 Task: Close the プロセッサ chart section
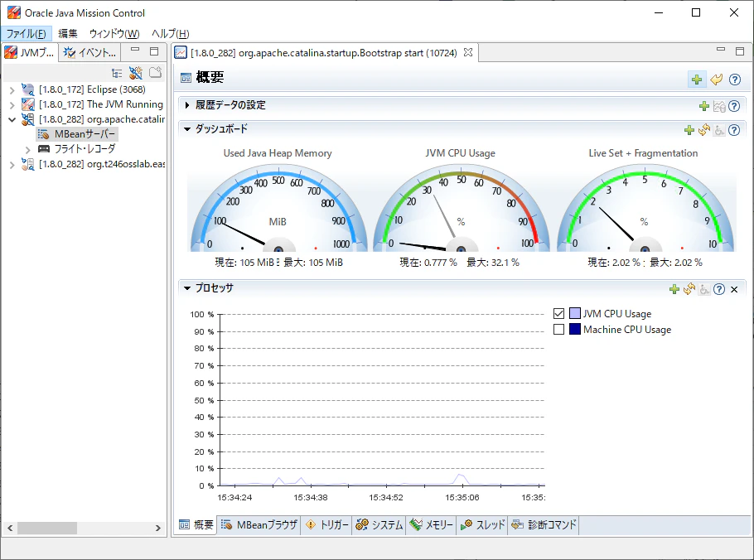coord(734,289)
